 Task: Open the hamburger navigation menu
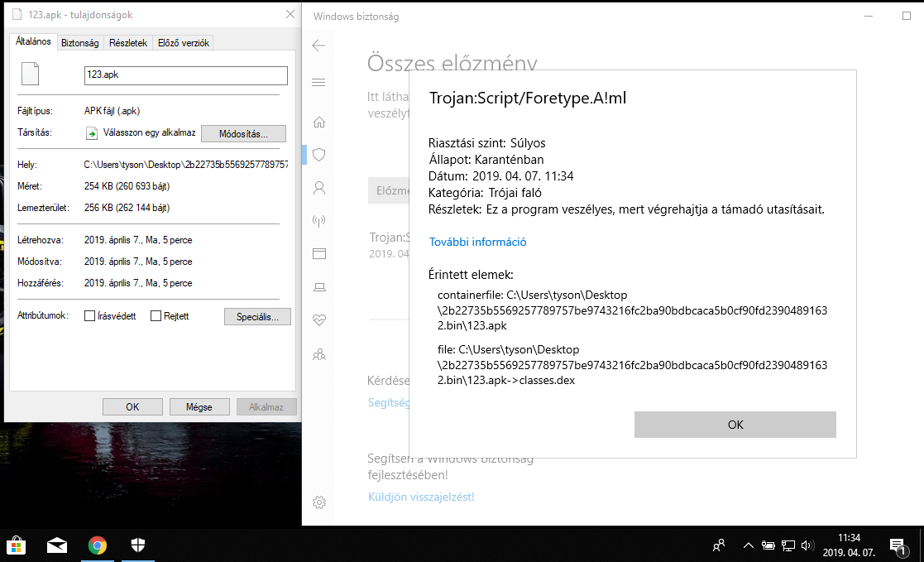[x=318, y=82]
